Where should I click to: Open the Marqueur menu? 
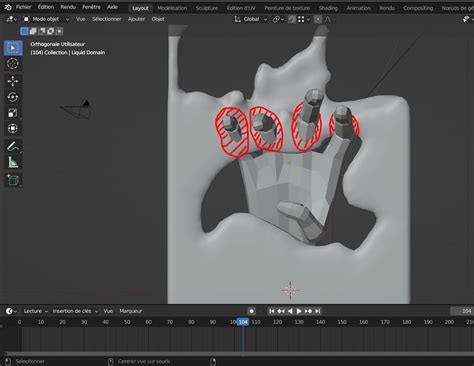click(x=131, y=311)
